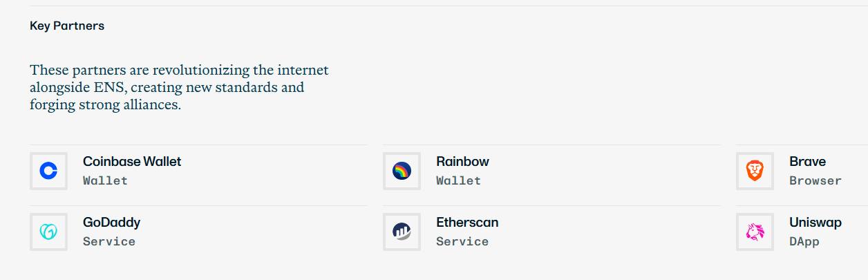Click the Service label under GoDaddy
Viewport: 868px width, 280px height.
(x=109, y=241)
